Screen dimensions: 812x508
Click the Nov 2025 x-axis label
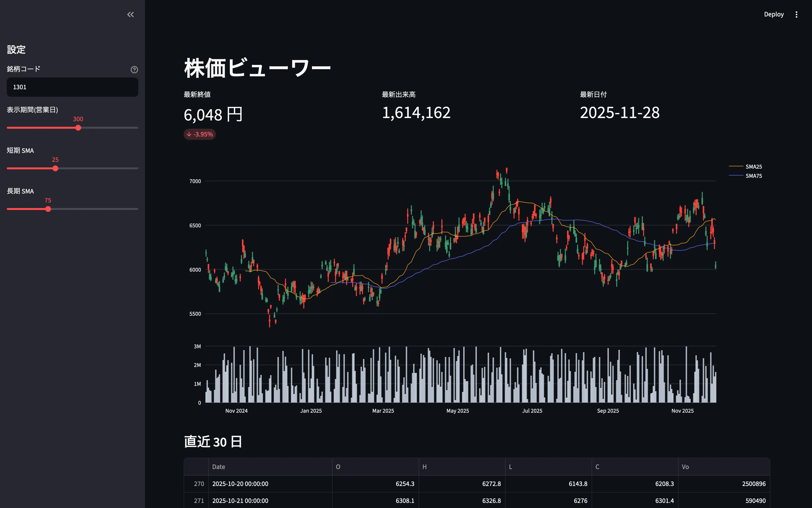pyautogui.click(x=682, y=411)
